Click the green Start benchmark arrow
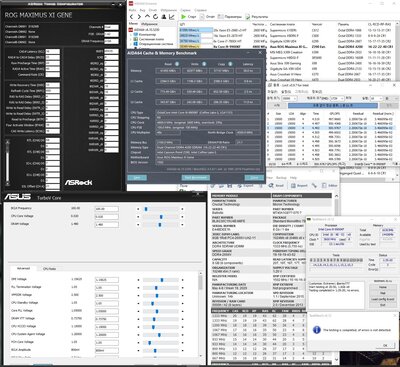 tap(184, 16)
